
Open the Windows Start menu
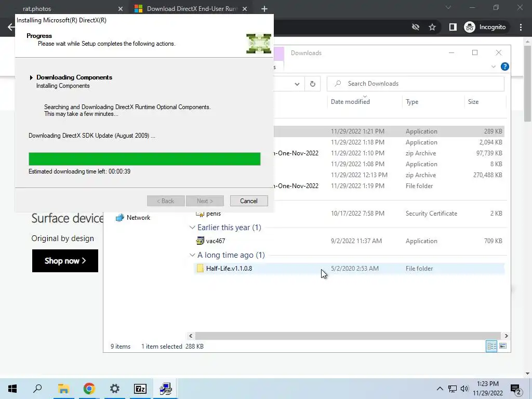[x=12, y=389]
